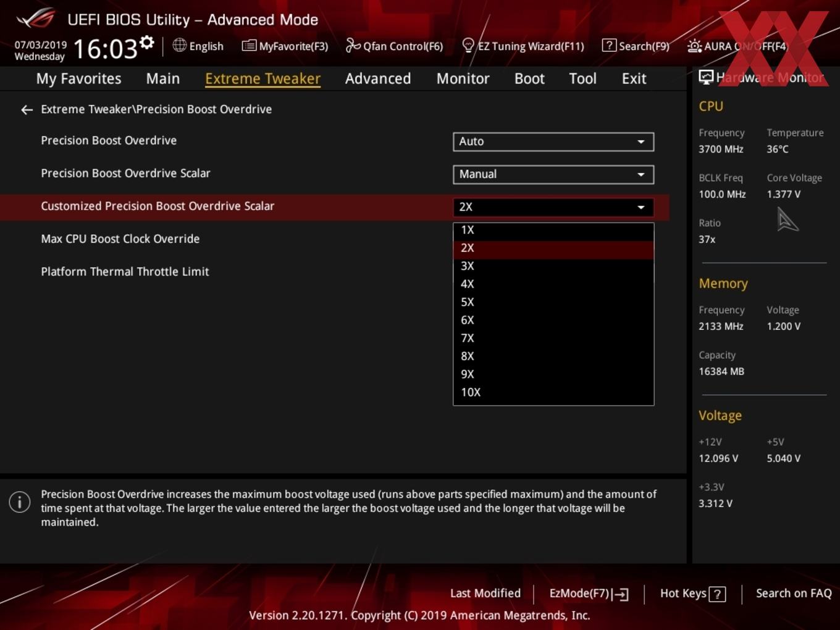Choose 8X from the scalar list
This screenshot has width=840, height=630.
(553, 356)
